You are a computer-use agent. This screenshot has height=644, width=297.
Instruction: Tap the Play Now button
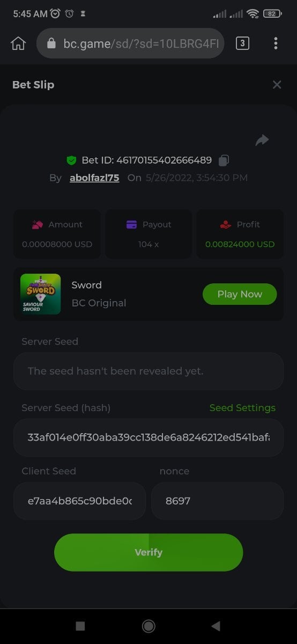[x=240, y=294]
